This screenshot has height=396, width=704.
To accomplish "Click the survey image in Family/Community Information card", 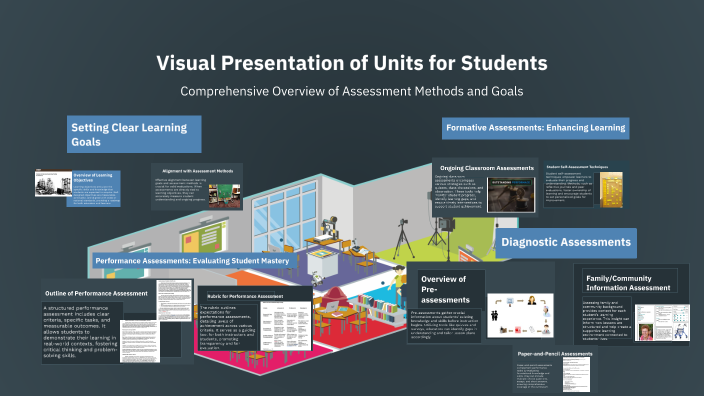I will [662, 323].
